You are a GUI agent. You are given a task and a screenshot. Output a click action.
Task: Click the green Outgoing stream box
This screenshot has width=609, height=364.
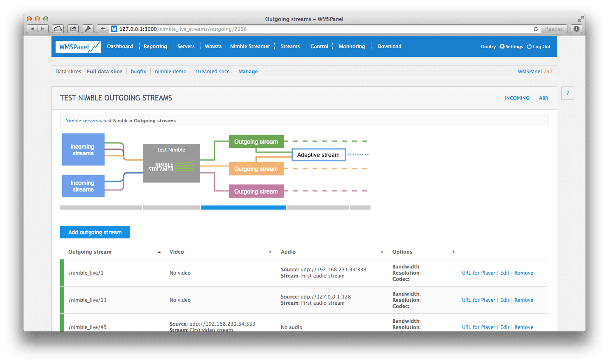pyautogui.click(x=256, y=142)
